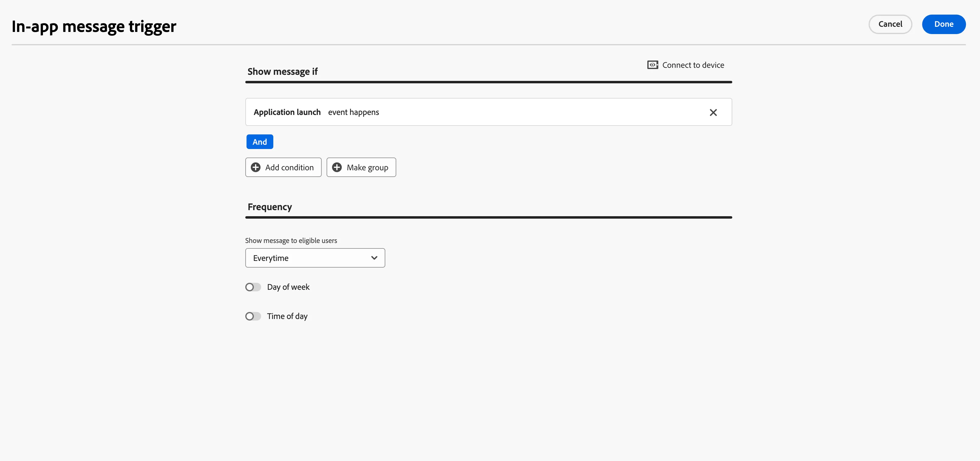Enable the Time of day toggle
980x461 pixels.
pos(253,316)
